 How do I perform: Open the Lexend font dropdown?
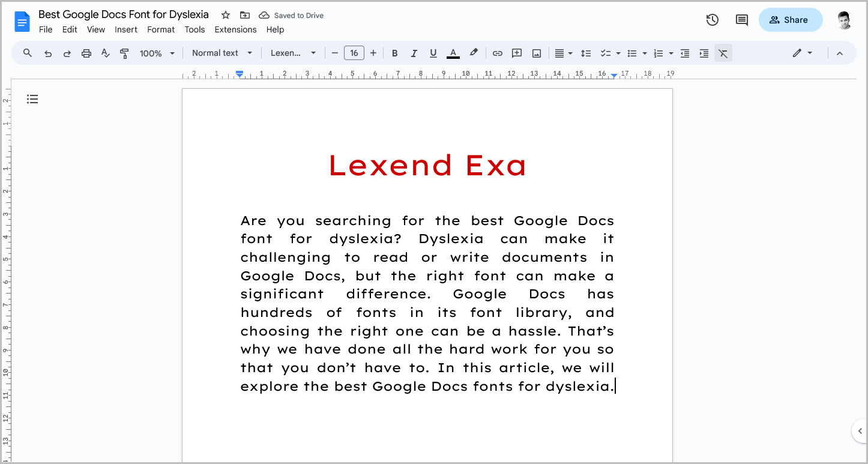tap(293, 53)
